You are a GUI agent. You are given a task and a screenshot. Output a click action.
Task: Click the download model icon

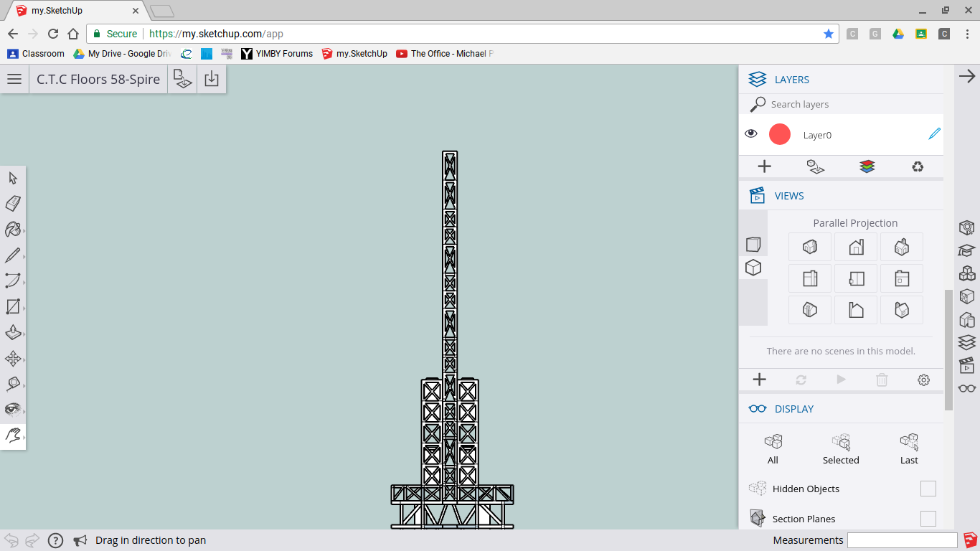[x=211, y=79]
